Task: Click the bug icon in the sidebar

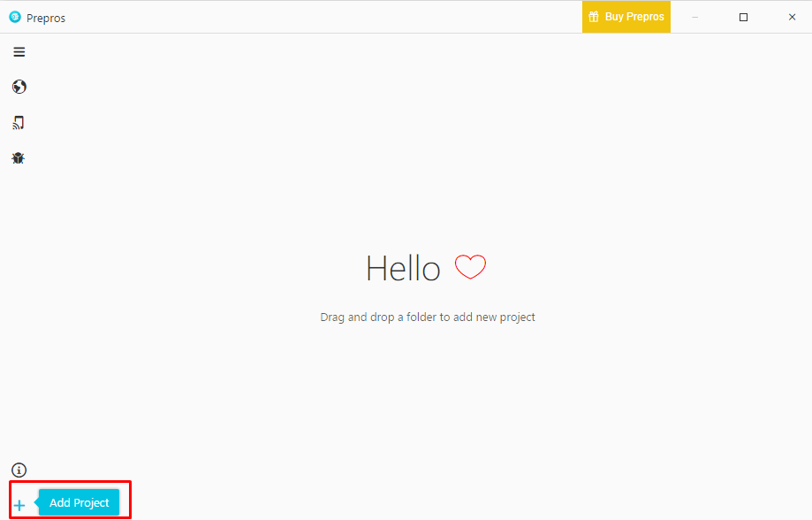Action: point(19,158)
